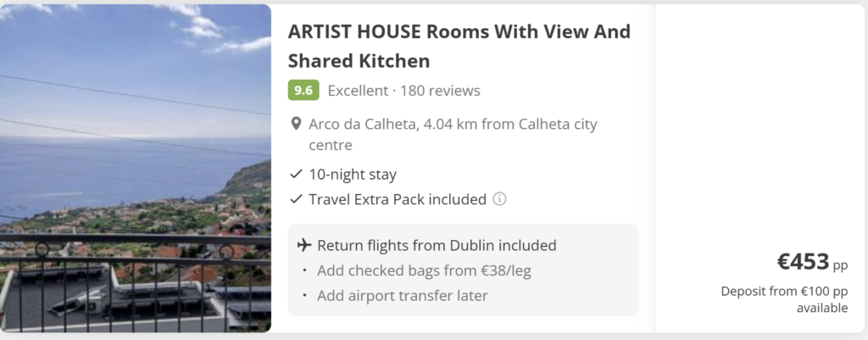868x340 pixels.
Task: Open the sea-view balcony hotel photo
Action: click(136, 168)
